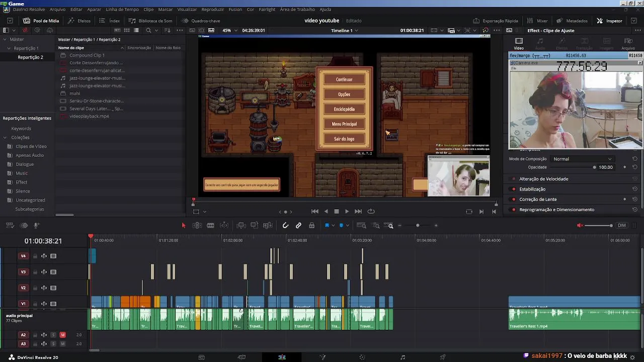644x362 pixels.
Task: Stop playback in the viewer
Action: tap(337, 212)
